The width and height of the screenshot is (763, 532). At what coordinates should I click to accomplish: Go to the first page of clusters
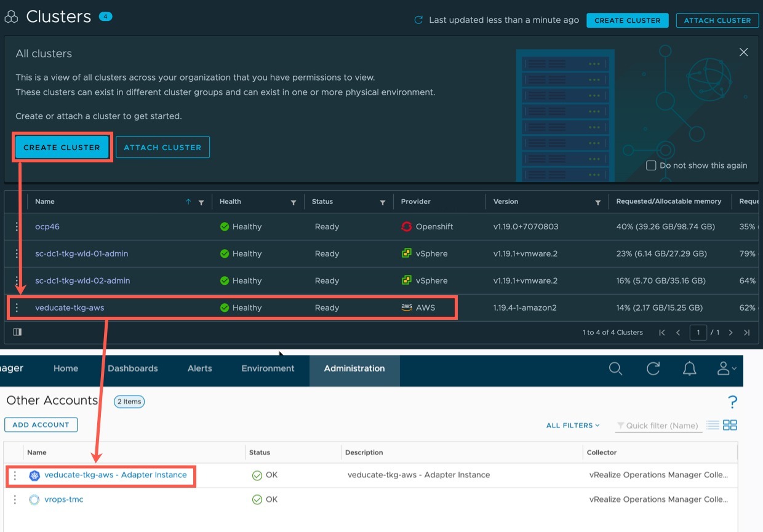tap(662, 333)
